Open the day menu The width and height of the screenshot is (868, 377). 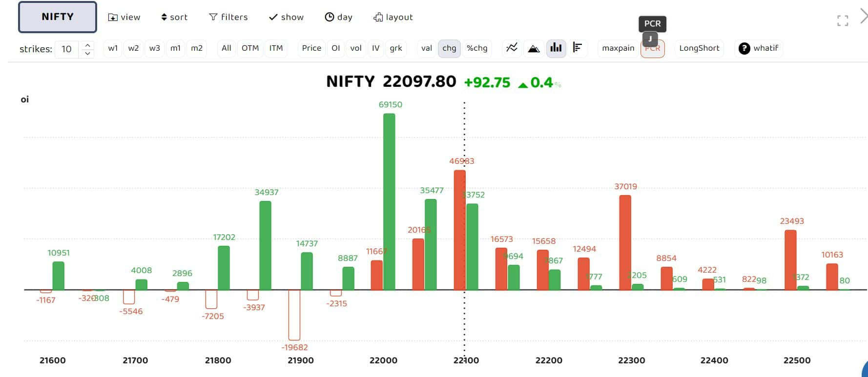[338, 17]
